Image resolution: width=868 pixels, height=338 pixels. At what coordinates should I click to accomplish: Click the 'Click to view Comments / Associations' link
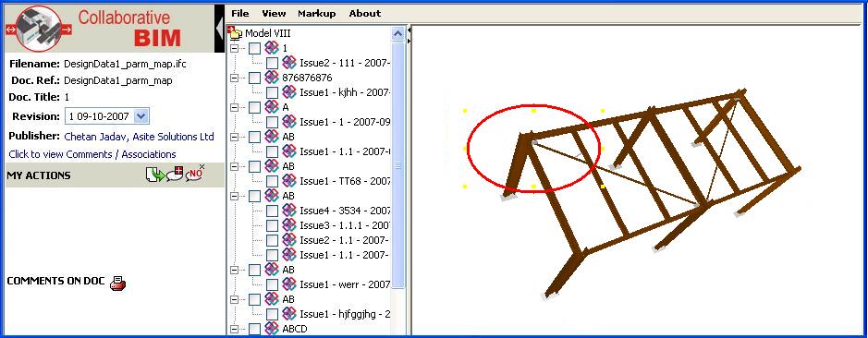pos(92,154)
